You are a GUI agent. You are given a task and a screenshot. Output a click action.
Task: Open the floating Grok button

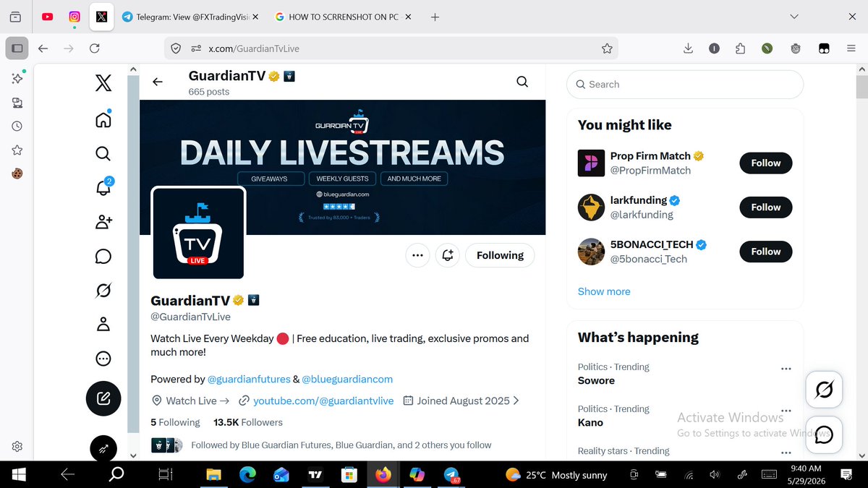click(x=824, y=391)
